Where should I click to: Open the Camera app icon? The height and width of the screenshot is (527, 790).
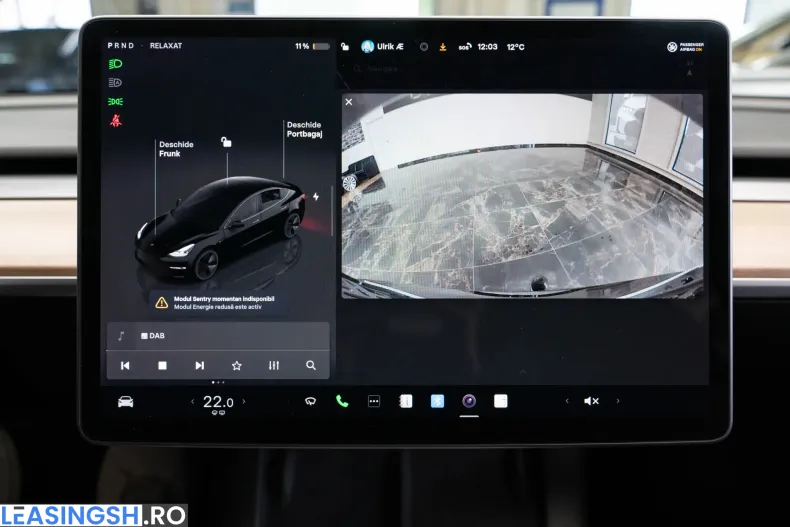[x=469, y=401]
